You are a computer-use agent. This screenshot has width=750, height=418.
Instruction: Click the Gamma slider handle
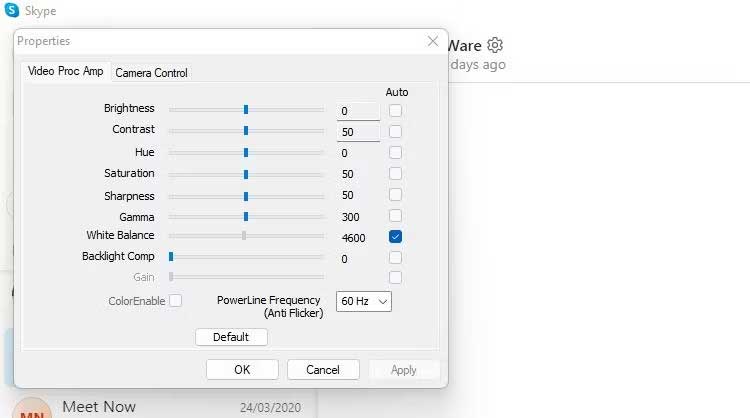[x=246, y=216]
